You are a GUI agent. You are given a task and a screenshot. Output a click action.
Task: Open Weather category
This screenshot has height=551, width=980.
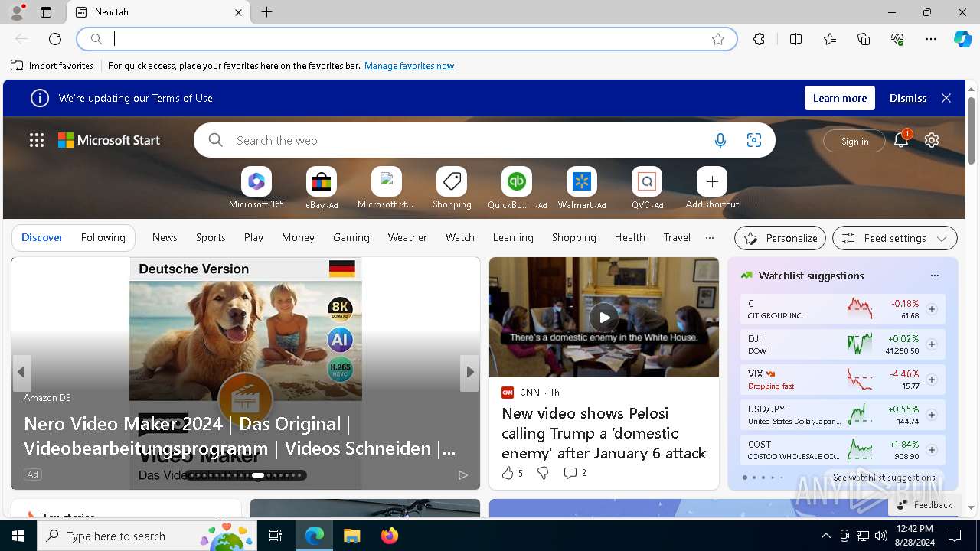407,238
